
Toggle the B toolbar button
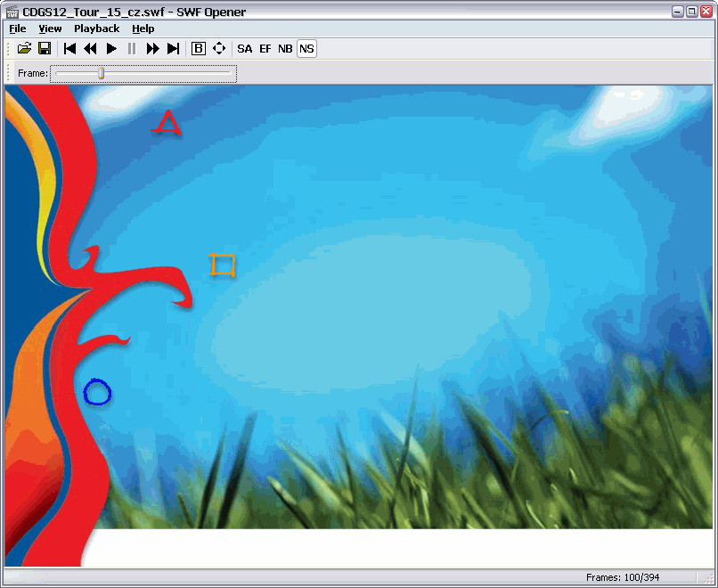click(x=199, y=48)
